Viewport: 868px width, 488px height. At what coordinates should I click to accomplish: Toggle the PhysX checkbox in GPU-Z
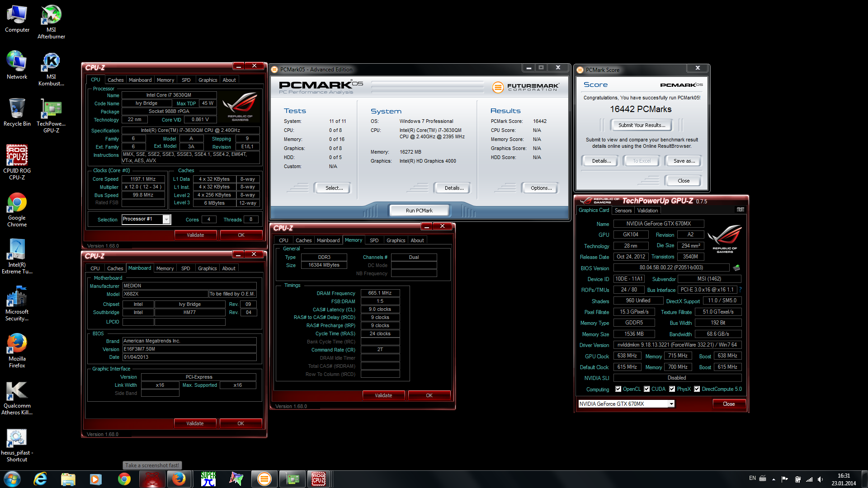pos(672,389)
